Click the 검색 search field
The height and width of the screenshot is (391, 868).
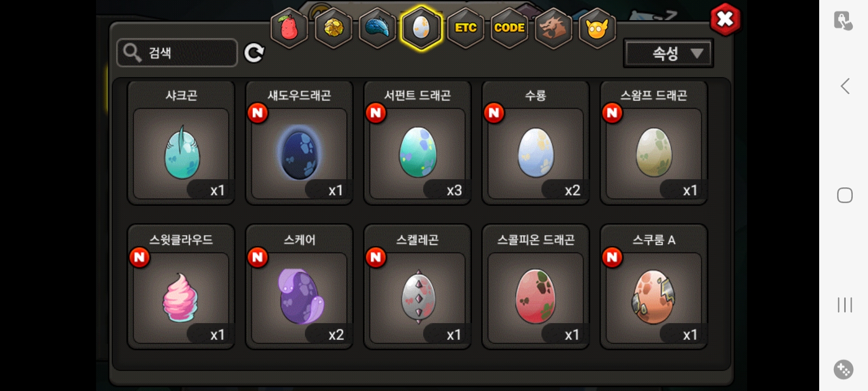[x=177, y=53]
